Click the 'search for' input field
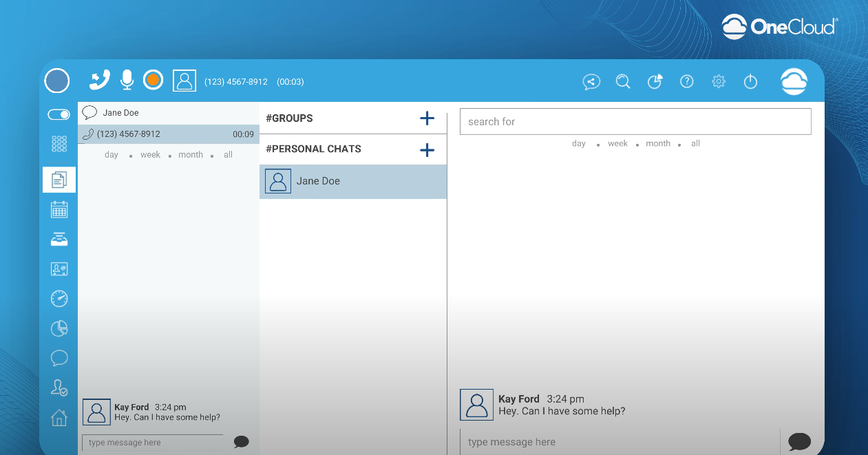This screenshot has width=868, height=455. click(x=635, y=122)
